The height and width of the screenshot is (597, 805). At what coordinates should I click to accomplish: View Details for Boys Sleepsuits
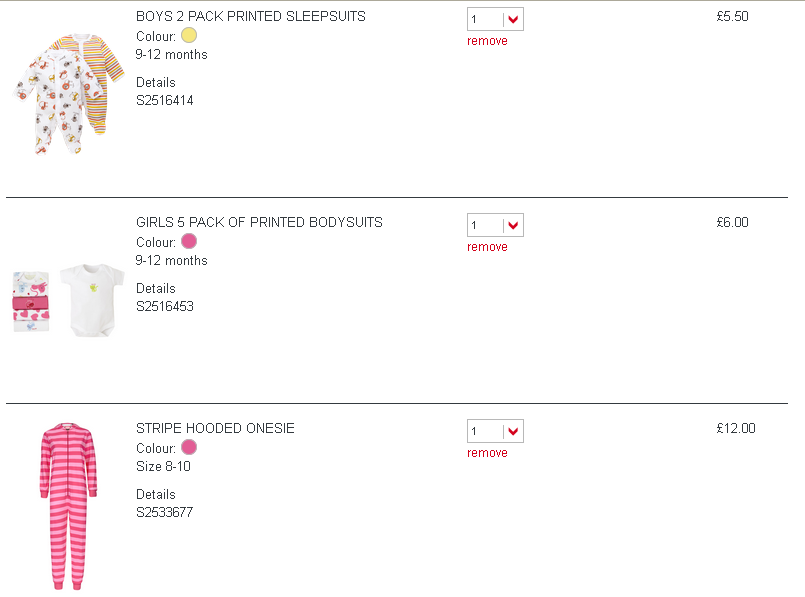coord(156,83)
